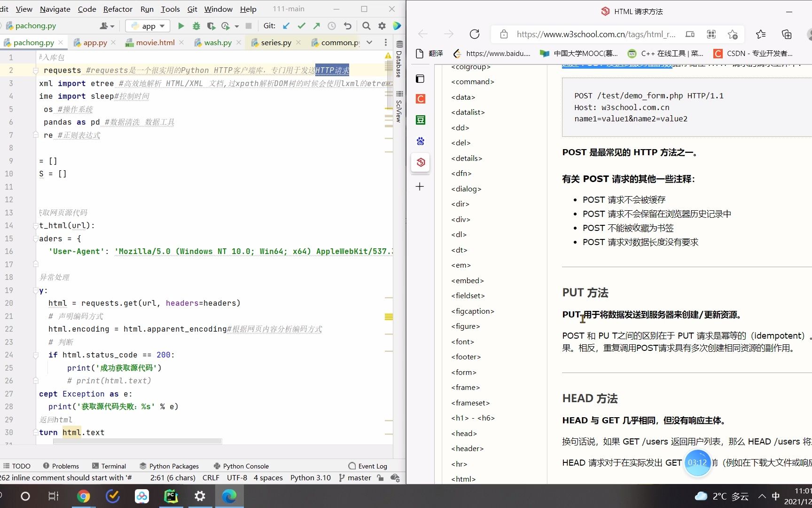Add new tab with plus icon in Edge sidebar
Image resolution: width=812 pixels, height=508 pixels.
click(x=420, y=187)
